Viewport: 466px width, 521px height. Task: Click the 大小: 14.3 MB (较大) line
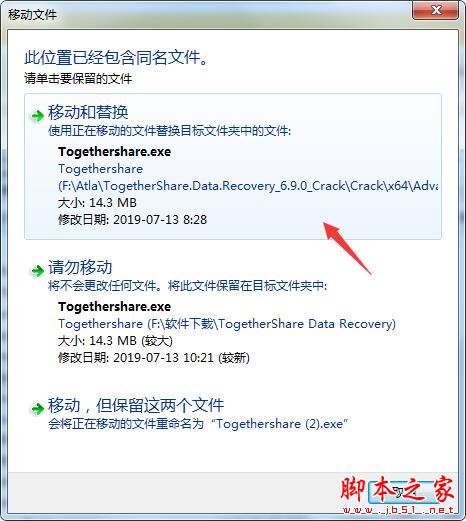[x=115, y=341]
